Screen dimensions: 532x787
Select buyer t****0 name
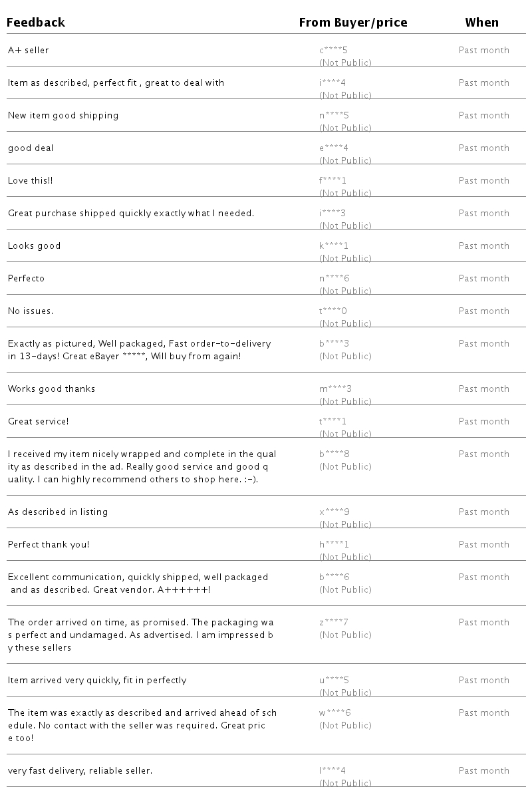point(332,311)
